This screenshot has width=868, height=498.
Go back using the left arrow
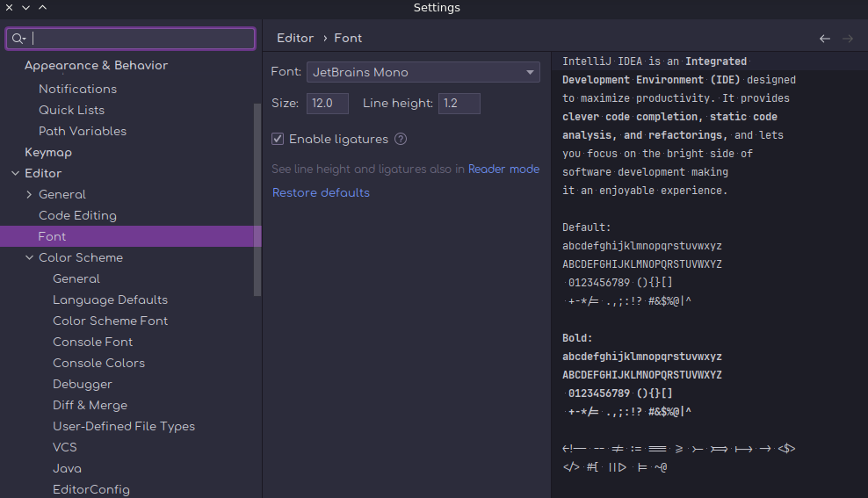point(824,39)
